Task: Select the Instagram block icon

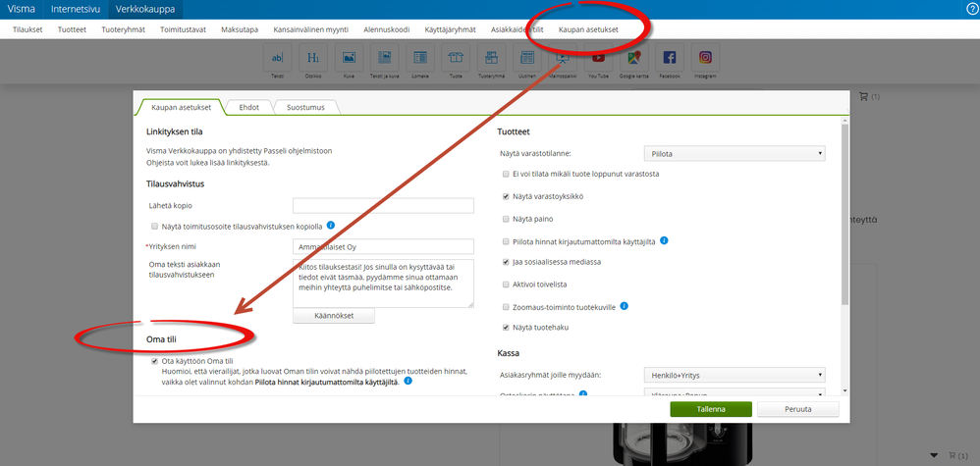Action: pyautogui.click(x=705, y=58)
